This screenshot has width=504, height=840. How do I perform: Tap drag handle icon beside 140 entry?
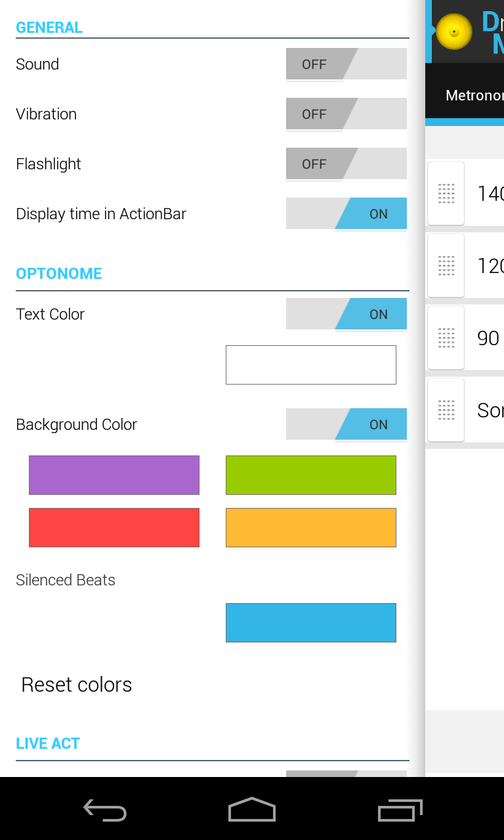pyautogui.click(x=446, y=194)
